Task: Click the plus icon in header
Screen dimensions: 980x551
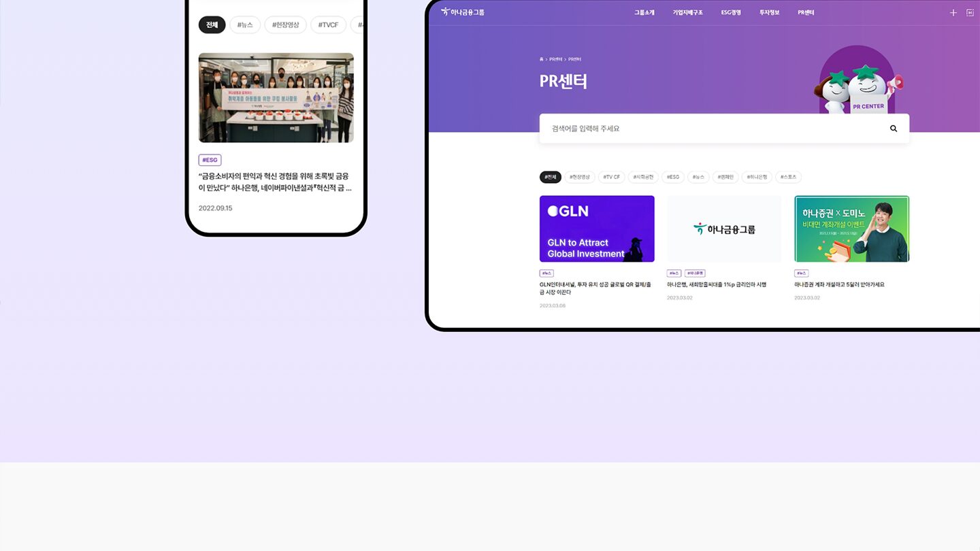Action: coord(953,12)
